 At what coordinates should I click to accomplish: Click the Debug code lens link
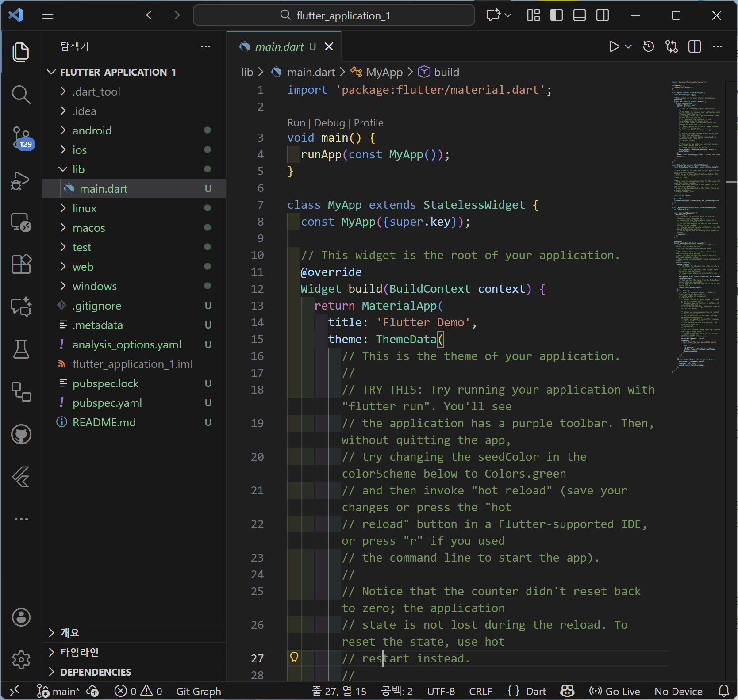[329, 123]
